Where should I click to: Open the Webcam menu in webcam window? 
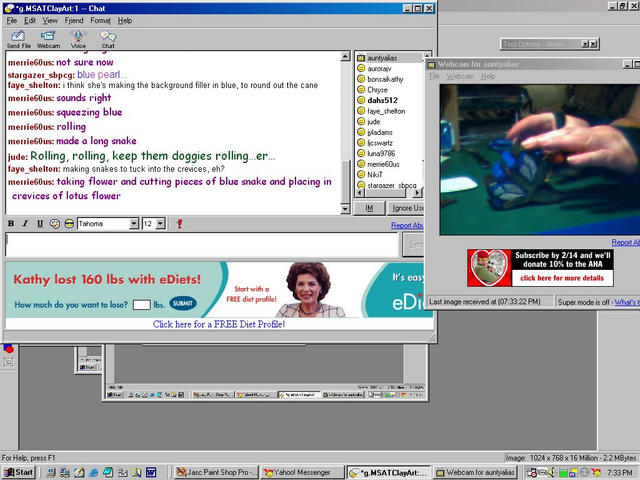(x=460, y=76)
